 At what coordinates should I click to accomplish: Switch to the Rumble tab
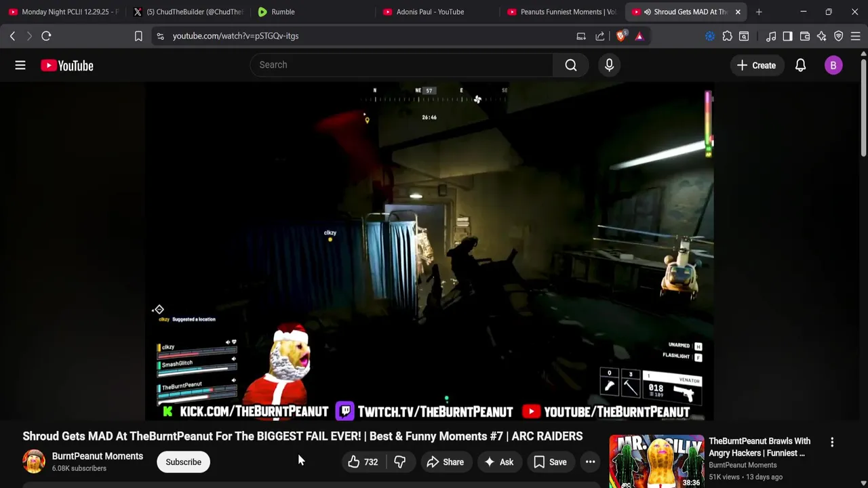313,12
